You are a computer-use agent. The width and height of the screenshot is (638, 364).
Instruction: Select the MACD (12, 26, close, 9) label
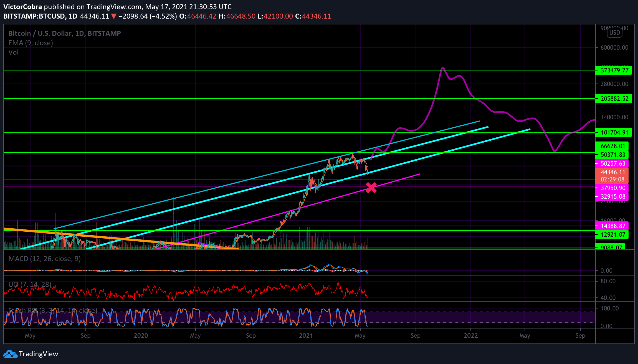pyautogui.click(x=45, y=259)
